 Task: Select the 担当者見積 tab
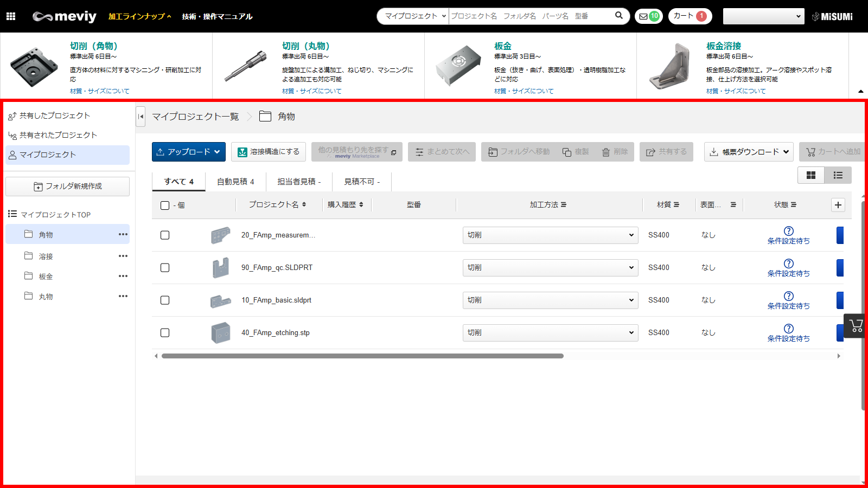click(299, 182)
